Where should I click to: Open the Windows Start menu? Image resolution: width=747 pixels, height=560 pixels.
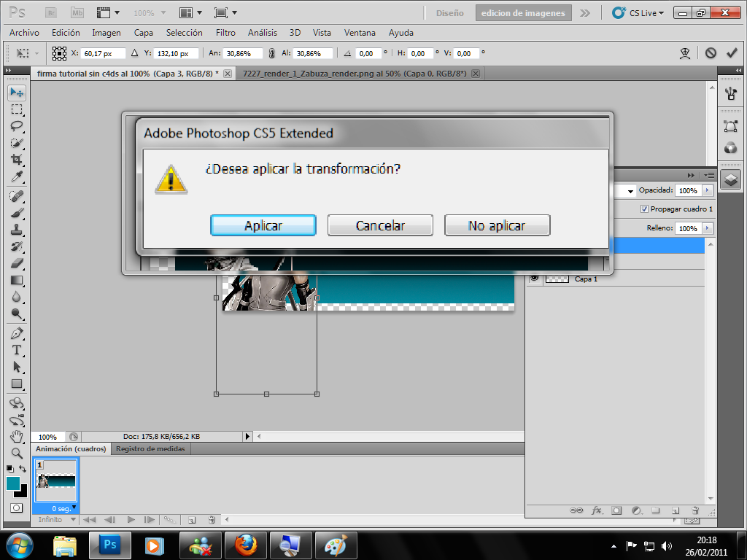pos(20,545)
